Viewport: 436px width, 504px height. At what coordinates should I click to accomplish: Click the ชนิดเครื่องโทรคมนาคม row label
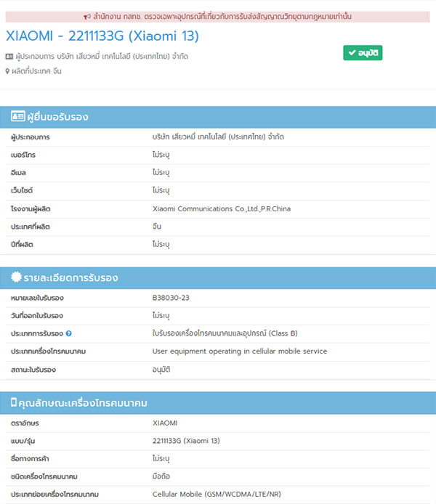tap(44, 476)
